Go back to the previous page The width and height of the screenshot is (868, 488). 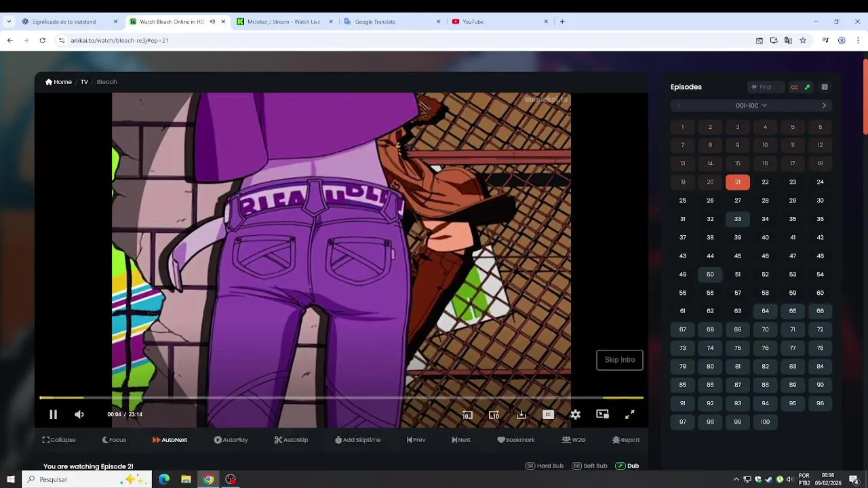10,41
